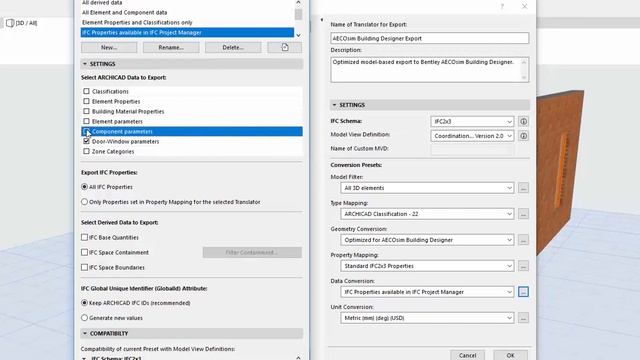
Task: Toggle Element parameters checkbox
Action: click(86, 121)
